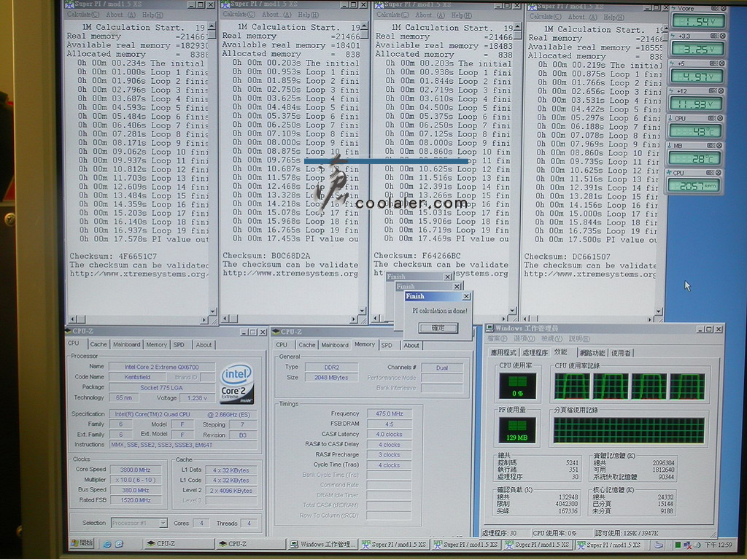
Task: Click the last Super PI taskbar button
Action: pos(609,545)
